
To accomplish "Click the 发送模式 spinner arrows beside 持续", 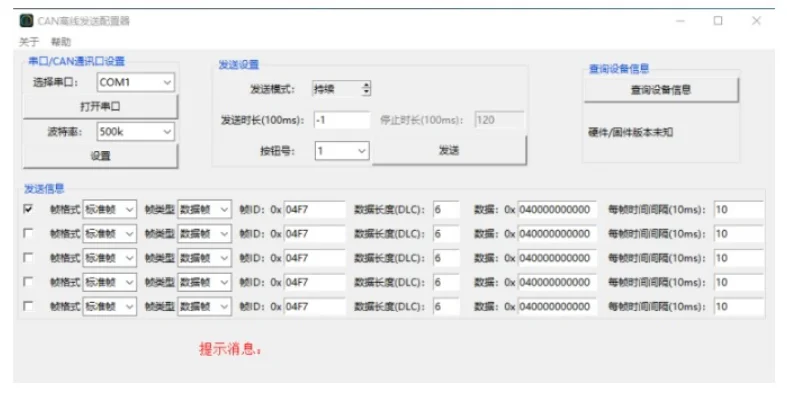I will tap(366, 89).
